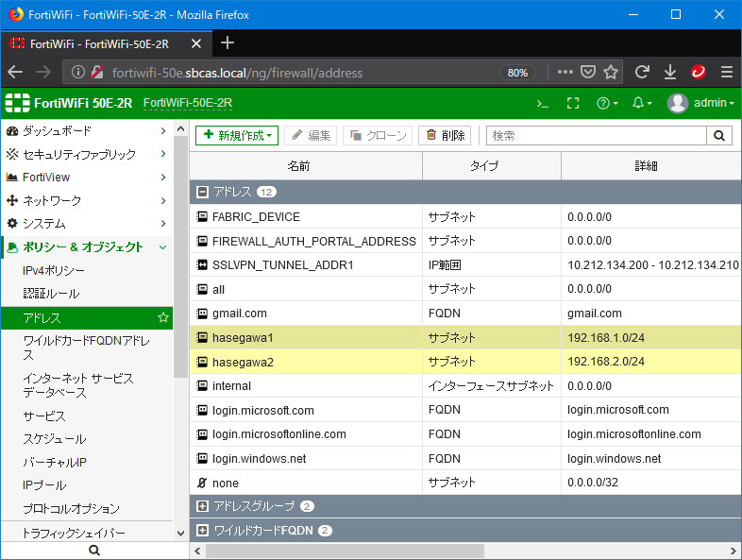This screenshot has width=742, height=560.
Task: Open notifications bell icon
Action: coord(642,103)
